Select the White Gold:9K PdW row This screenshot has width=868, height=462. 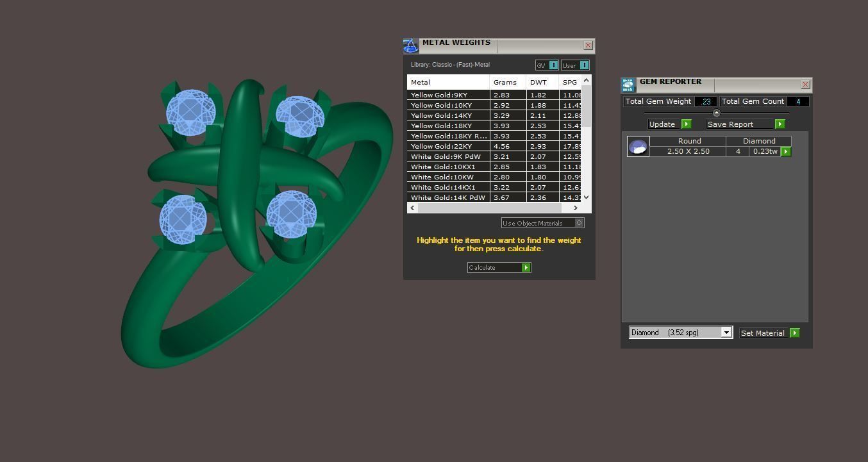pos(494,156)
